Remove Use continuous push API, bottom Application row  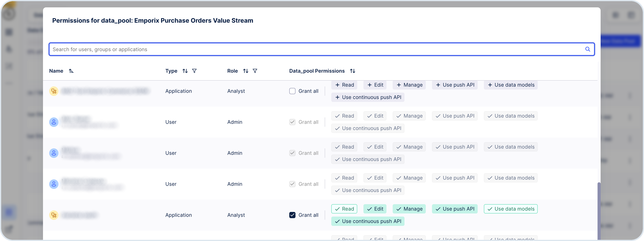pyautogui.click(x=368, y=221)
